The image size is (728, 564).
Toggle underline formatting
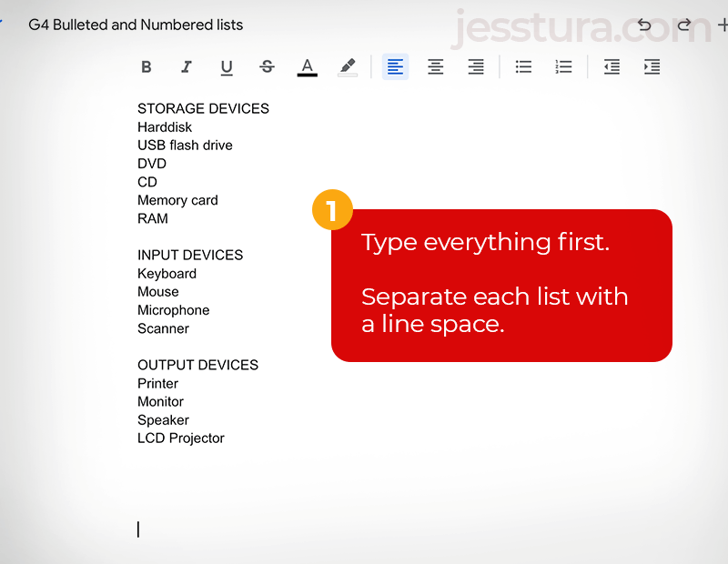click(227, 67)
